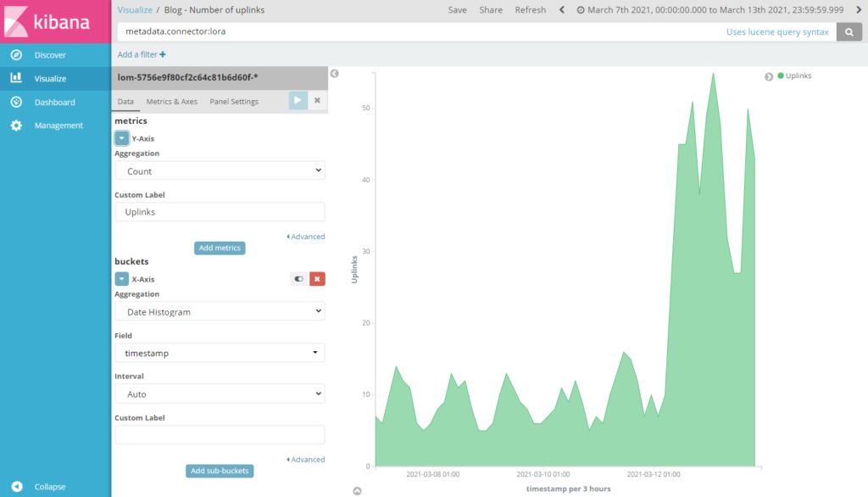Screen dimensions: 868x497
Task: Collapse the editor sidebar arrow
Action: (334, 74)
